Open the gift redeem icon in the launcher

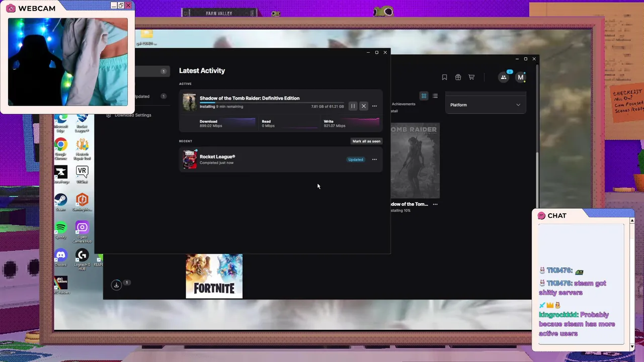458,77
